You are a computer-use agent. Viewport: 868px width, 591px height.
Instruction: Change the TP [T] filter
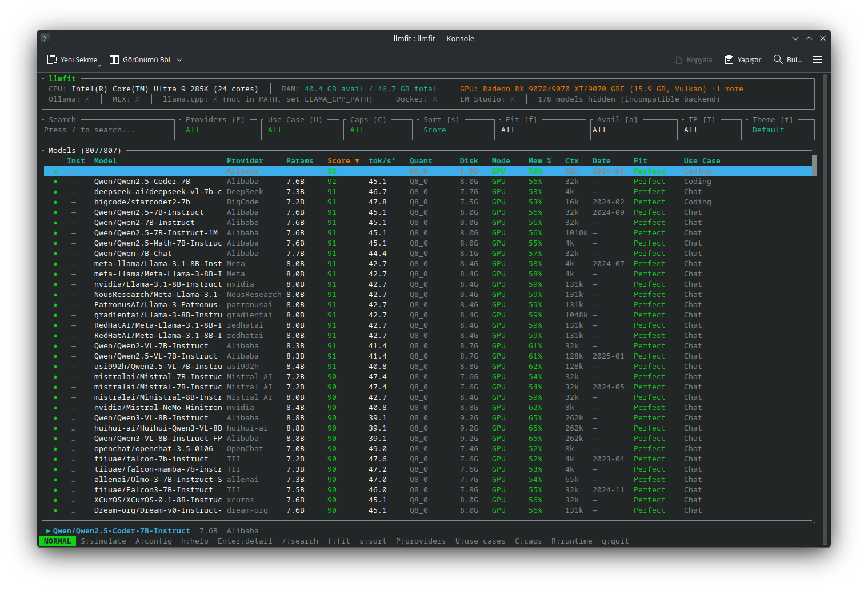711,130
